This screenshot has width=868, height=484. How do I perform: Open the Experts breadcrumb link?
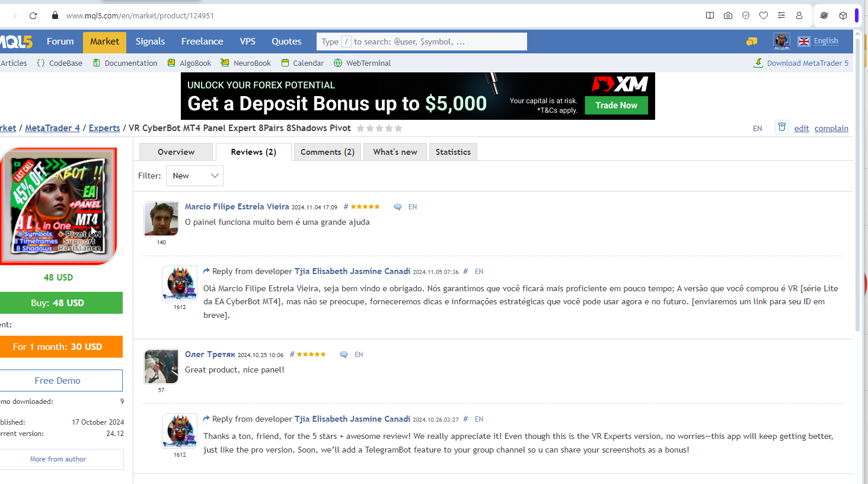(104, 128)
